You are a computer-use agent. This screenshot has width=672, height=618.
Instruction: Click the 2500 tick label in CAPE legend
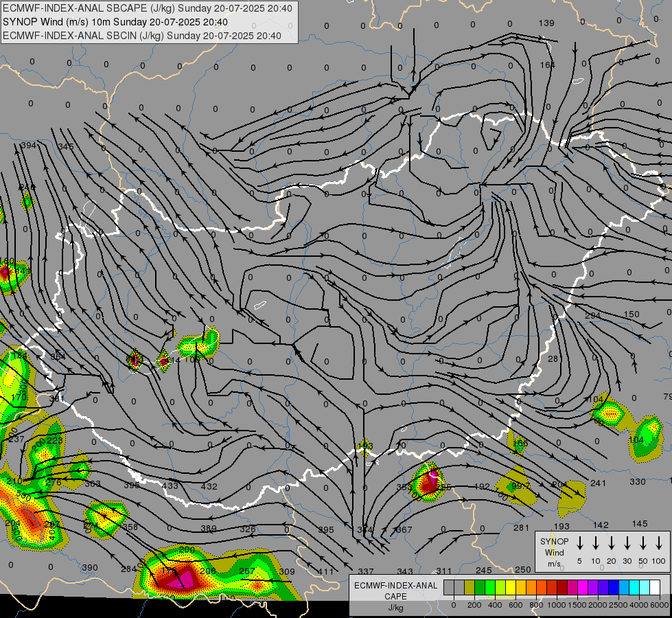[618, 605]
